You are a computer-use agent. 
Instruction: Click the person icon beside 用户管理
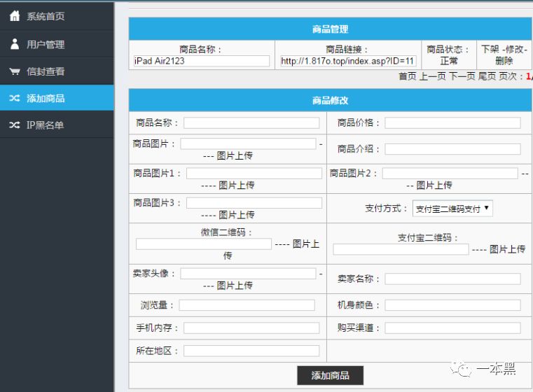point(15,44)
